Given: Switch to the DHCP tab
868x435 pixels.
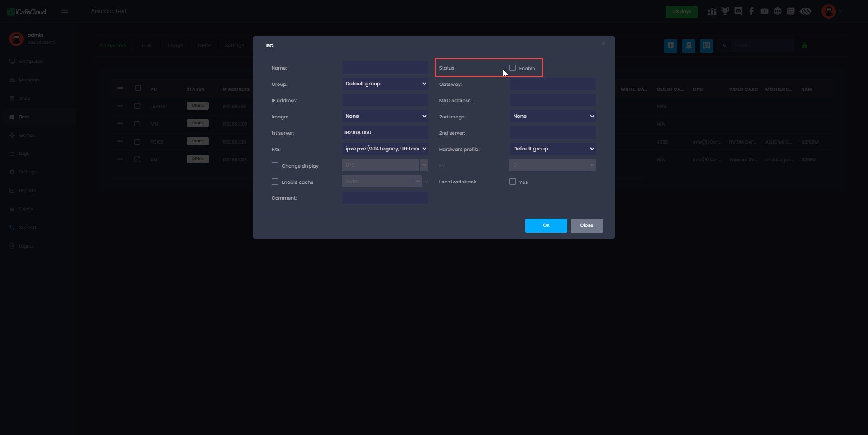Looking at the screenshot, I should [x=204, y=45].
